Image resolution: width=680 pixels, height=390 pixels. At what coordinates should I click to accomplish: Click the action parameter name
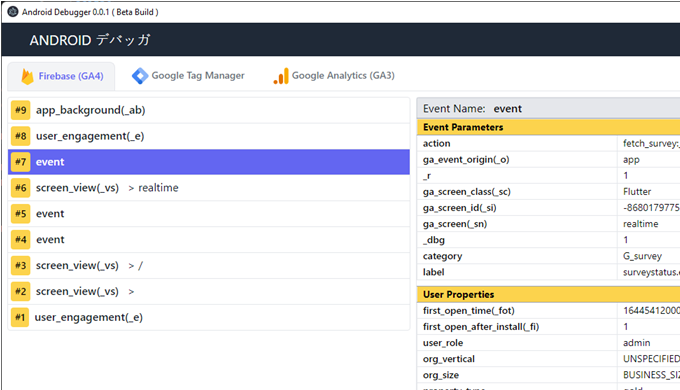pos(437,144)
